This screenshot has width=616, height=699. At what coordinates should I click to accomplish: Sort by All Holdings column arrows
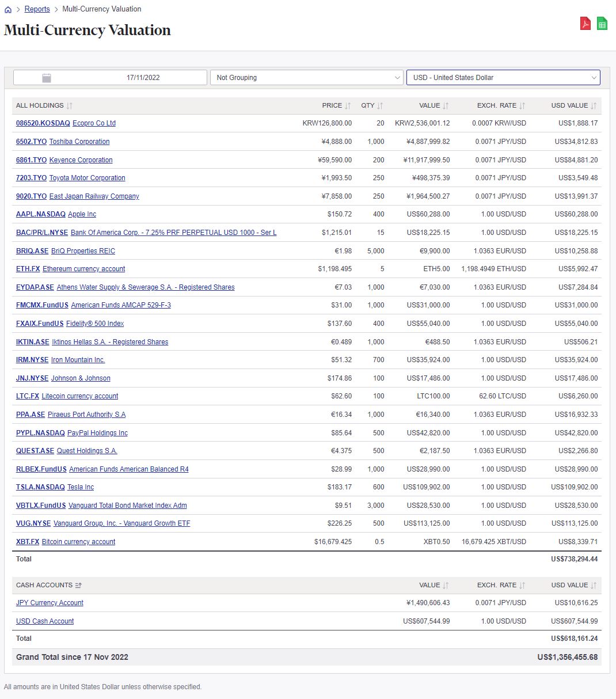70,106
